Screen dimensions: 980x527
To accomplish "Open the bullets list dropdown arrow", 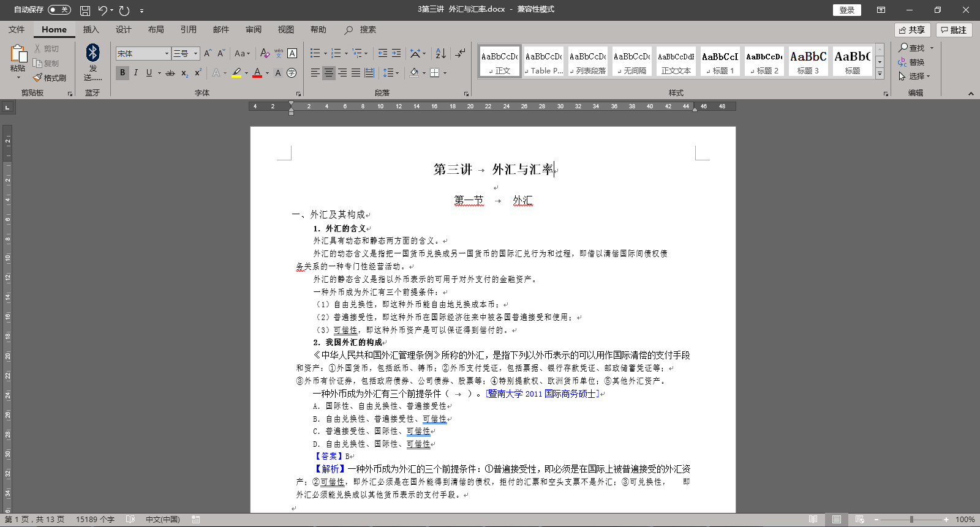I will (325, 53).
